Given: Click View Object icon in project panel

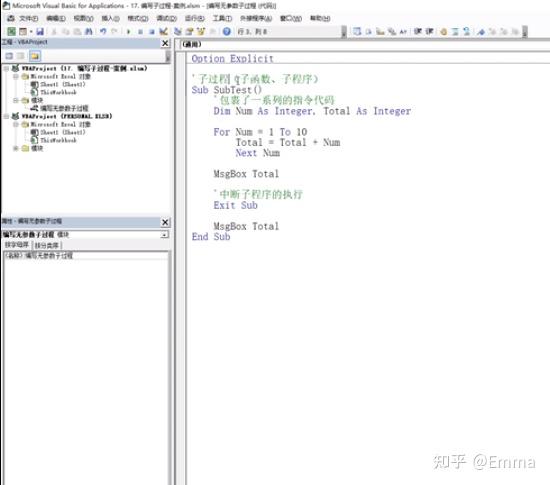Looking at the screenshot, I should pyautogui.click(x=21, y=56).
